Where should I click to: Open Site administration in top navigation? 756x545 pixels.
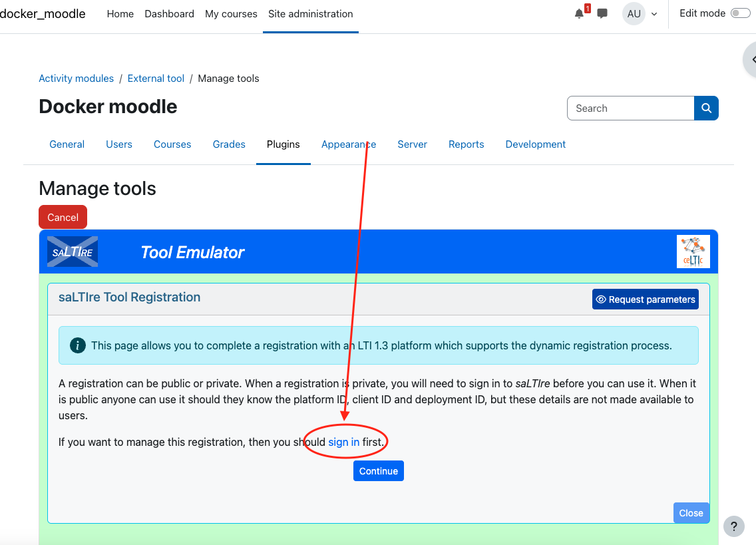tap(311, 14)
